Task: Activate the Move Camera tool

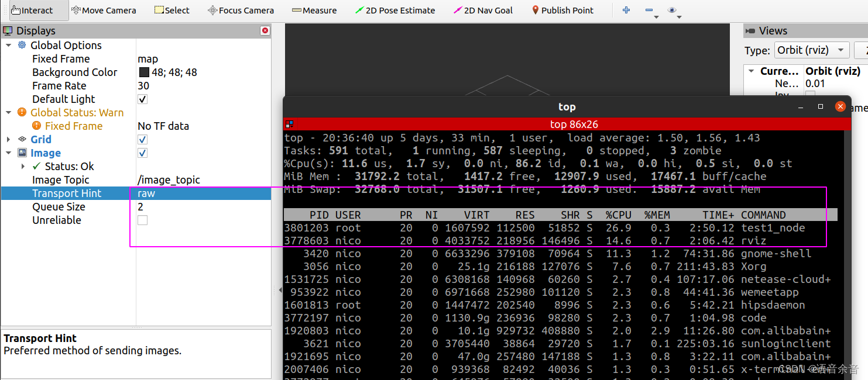Action: click(104, 11)
